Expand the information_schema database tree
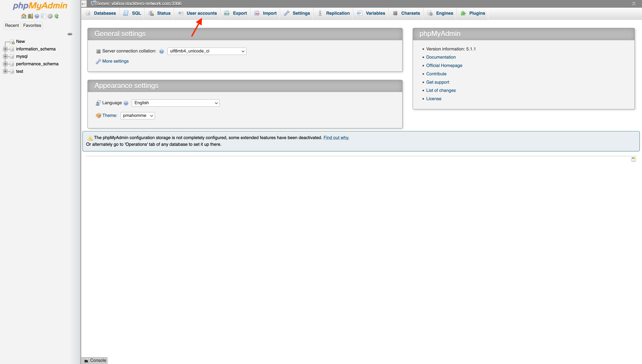The width and height of the screenshot is (642, 364). (5, 49)
